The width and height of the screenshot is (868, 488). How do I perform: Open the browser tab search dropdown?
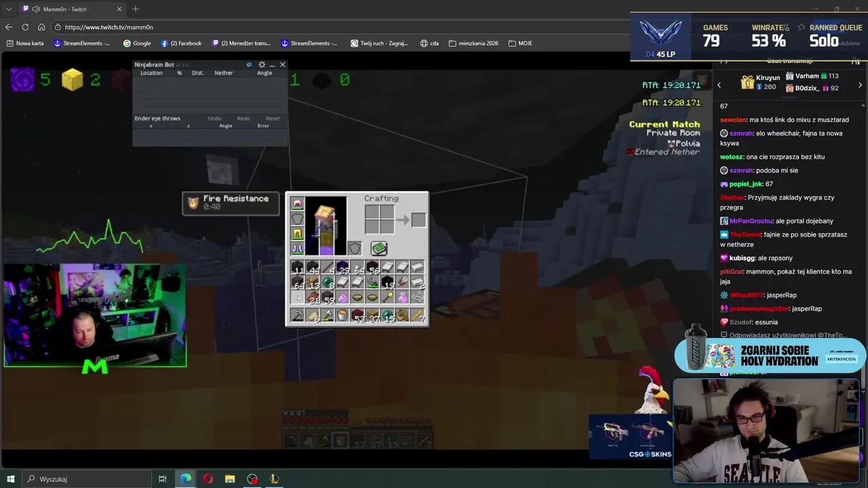click(9, 9)
